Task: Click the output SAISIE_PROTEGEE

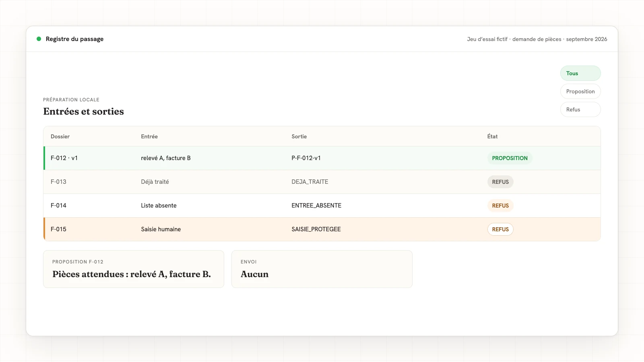Action: coord(316,229)
